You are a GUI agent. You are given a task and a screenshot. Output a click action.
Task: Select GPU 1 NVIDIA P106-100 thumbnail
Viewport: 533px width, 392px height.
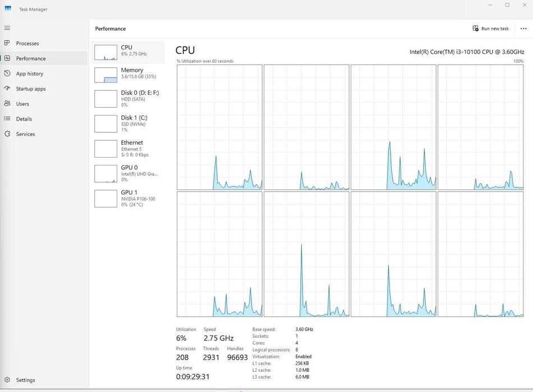click(x=105, y=199)
